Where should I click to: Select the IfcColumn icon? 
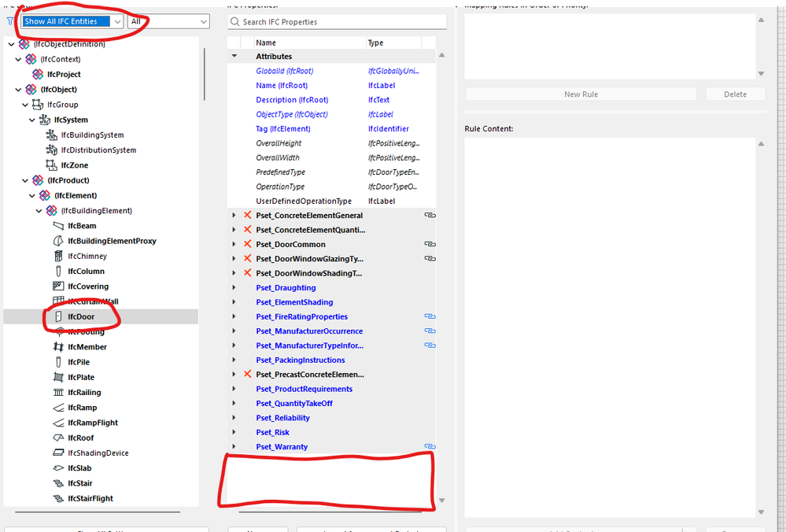pos(58,272)
